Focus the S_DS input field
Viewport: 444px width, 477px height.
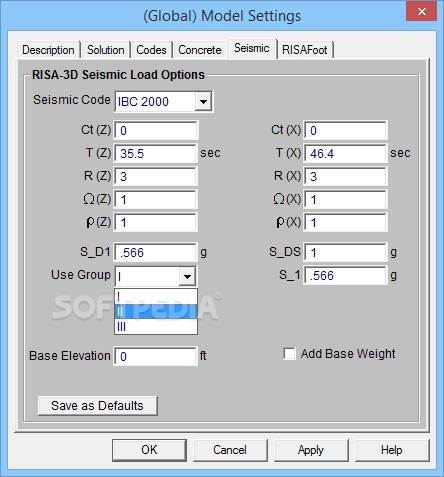point(345,252)
